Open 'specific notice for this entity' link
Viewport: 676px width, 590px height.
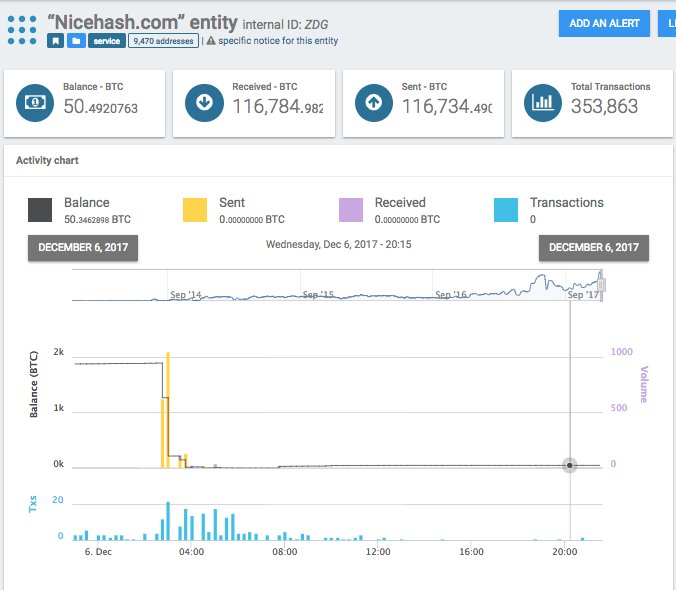tap(278, 41)
